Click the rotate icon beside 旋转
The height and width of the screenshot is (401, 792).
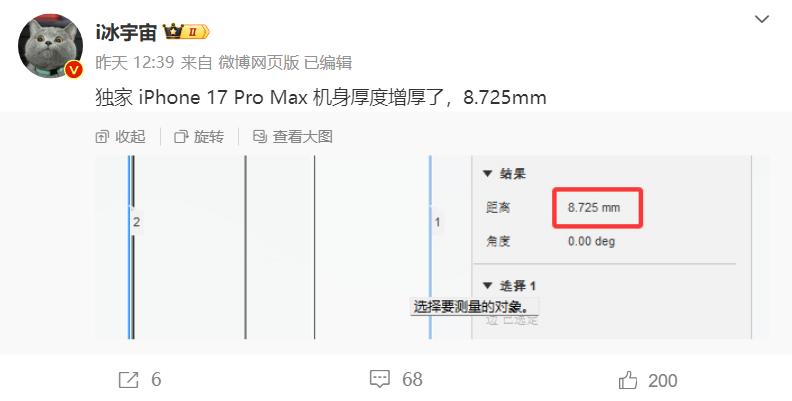(x=181, y=137)
